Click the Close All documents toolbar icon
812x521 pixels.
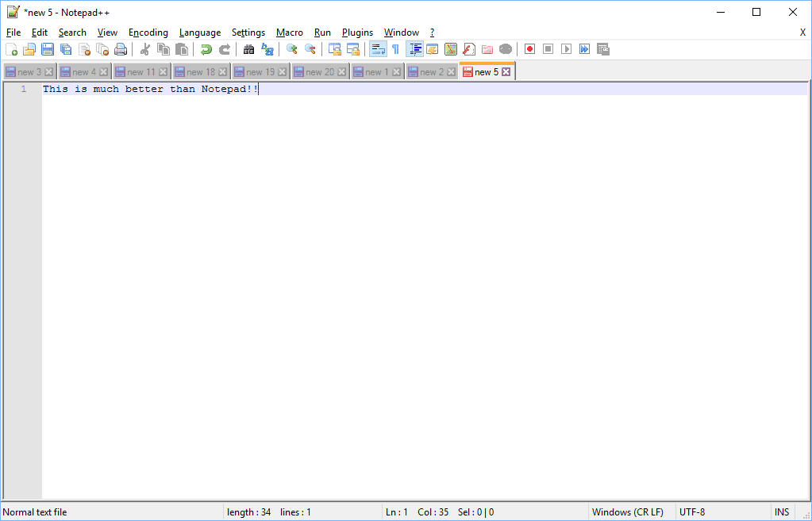pyautogui.click(x=102, y=49)
